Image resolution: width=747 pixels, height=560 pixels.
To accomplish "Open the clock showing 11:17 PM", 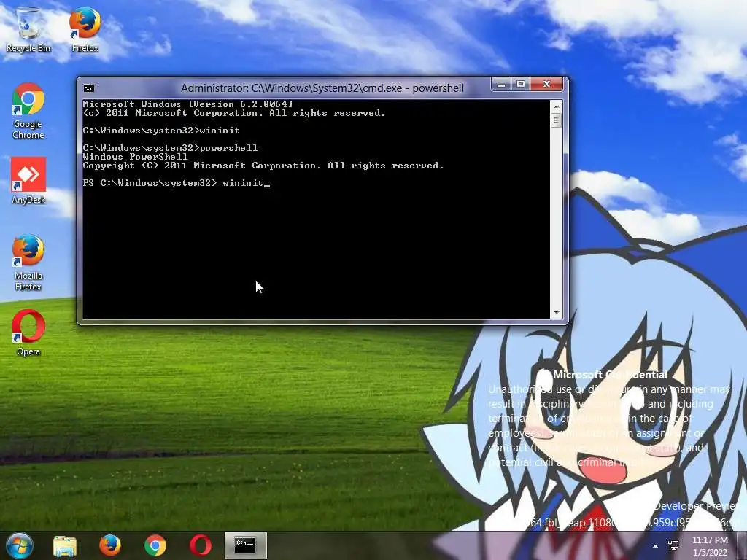I will (x=710, y=546).
